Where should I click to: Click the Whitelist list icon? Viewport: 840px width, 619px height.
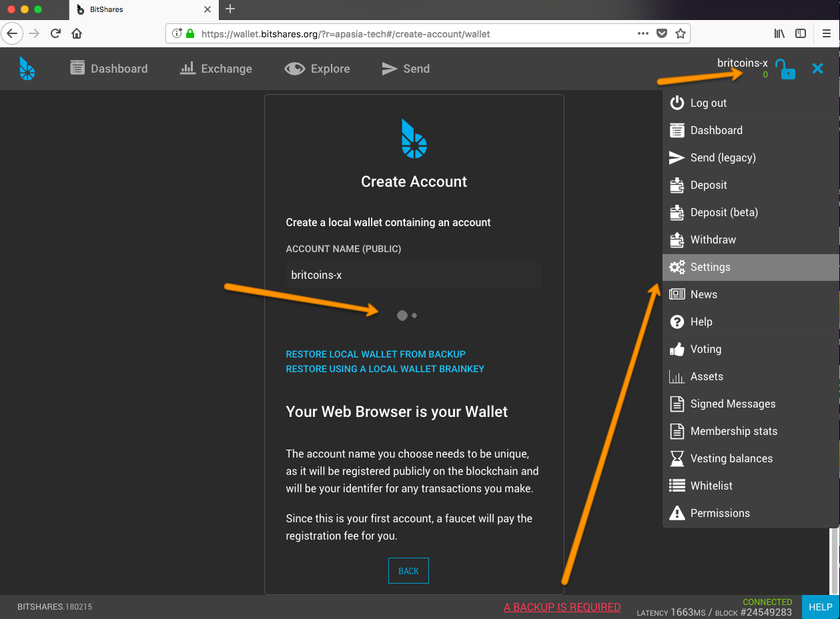click(677, 486)
